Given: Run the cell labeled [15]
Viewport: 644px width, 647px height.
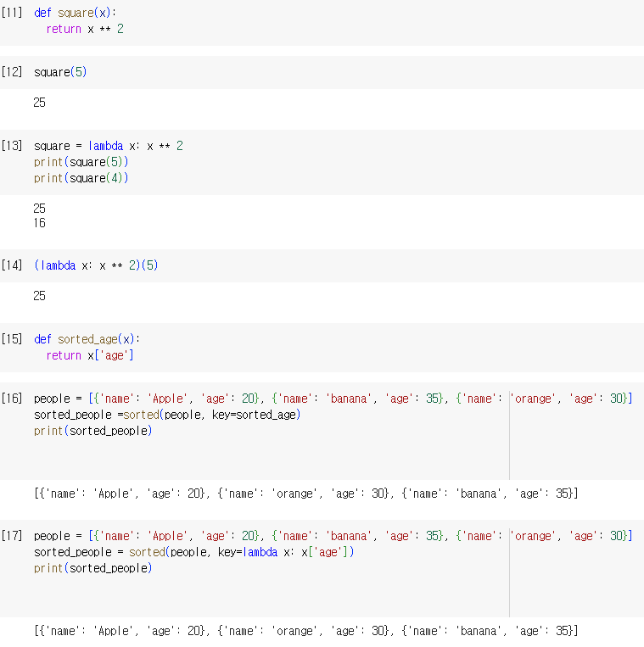Looking at the screenshot, I should 12,339.
